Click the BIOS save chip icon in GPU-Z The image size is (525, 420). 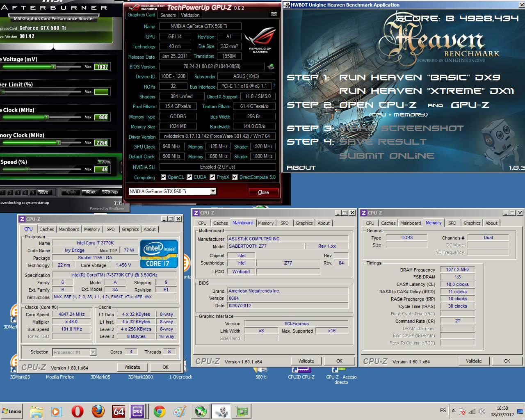(x=270, y=66)
